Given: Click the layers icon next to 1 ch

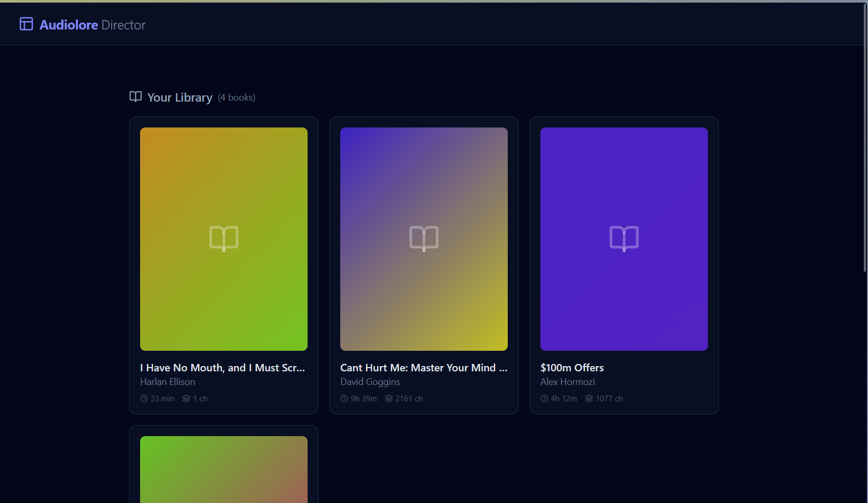Looking at the screenshot, I should pyautogui.click(x=186, y=399).
